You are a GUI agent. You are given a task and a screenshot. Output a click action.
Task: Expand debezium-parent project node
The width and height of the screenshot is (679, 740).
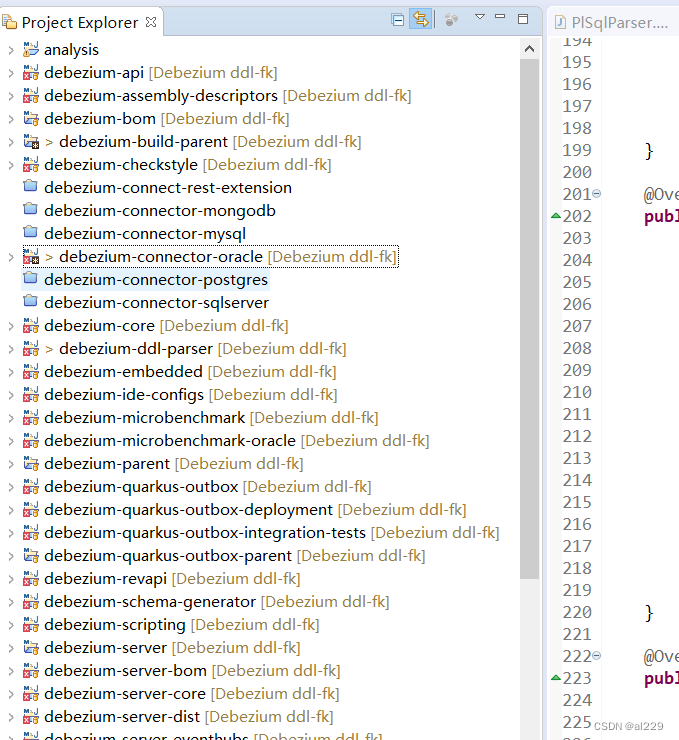(11, 464)
